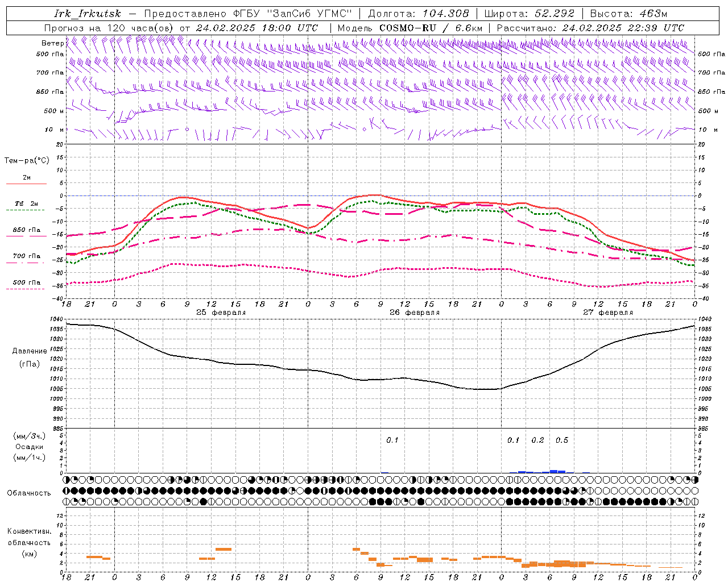Click orange convective bar at 5 km on 25 февраля
The height and width of the screenshot is (582, 728).
224,549
